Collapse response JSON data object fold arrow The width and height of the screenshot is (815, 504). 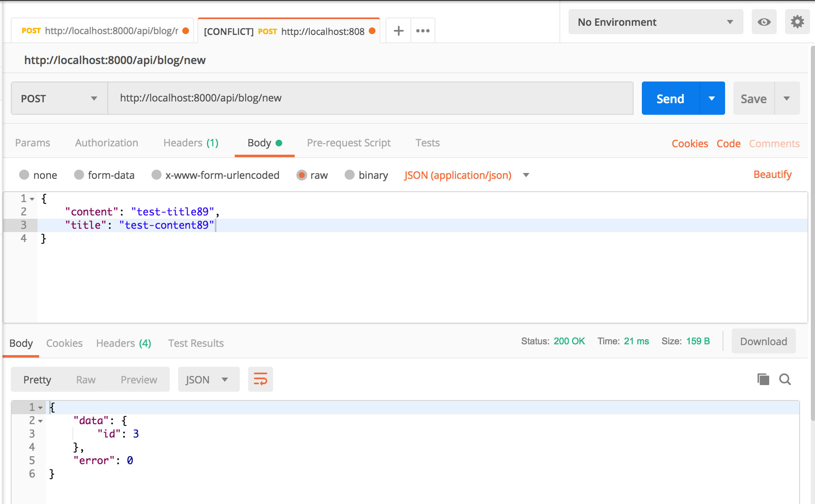(x=40, y=421)
